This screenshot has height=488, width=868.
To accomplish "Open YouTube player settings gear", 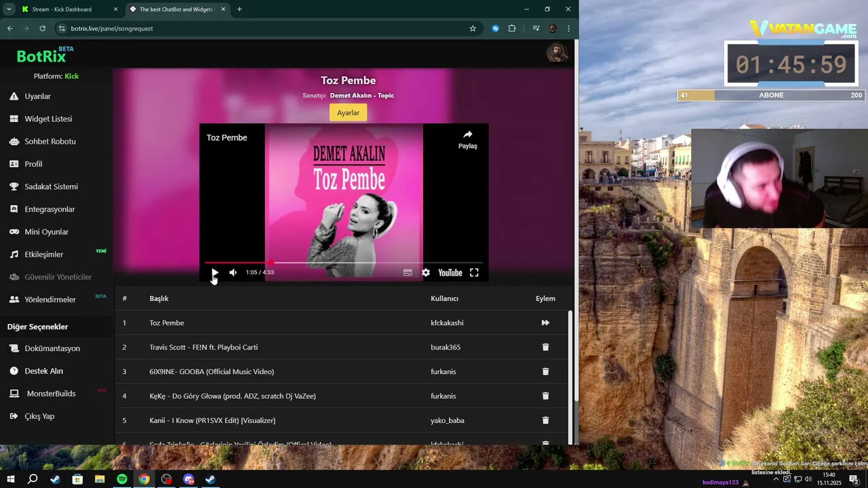I will pyautogui.click(x=426, y=272).
